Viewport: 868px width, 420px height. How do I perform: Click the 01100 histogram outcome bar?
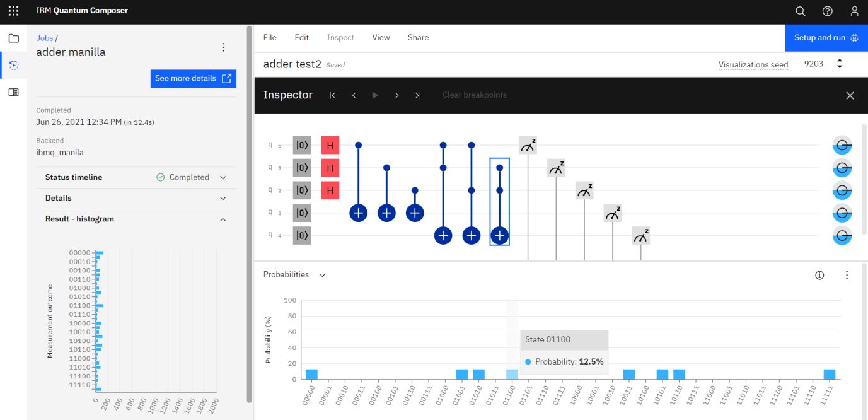100,306
